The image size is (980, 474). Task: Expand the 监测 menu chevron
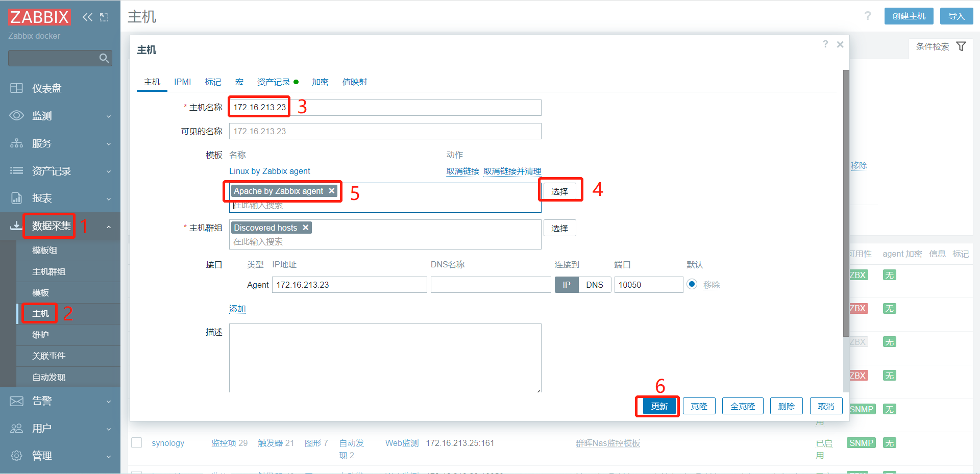click(x=109, y=116)
